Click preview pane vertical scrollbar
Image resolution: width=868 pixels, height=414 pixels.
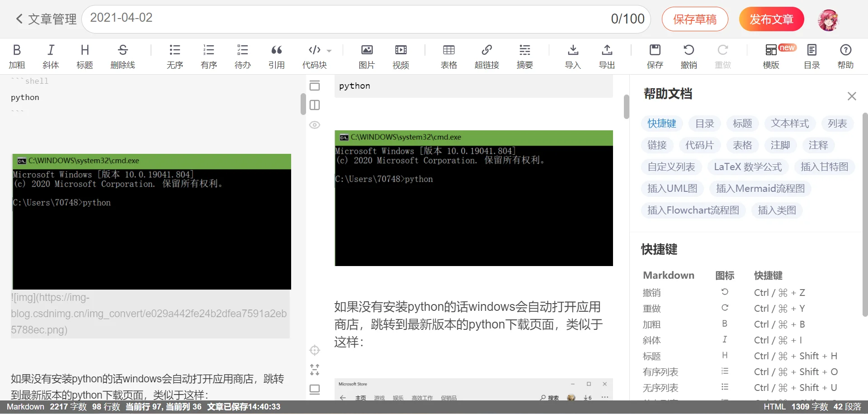(x=627, y=107)
